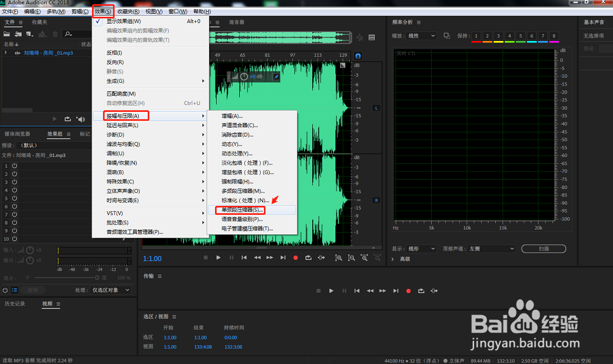Viewport: 613px width, 364px height.
Task: Open the 编辑(E) menu
Action: [32, 12]
